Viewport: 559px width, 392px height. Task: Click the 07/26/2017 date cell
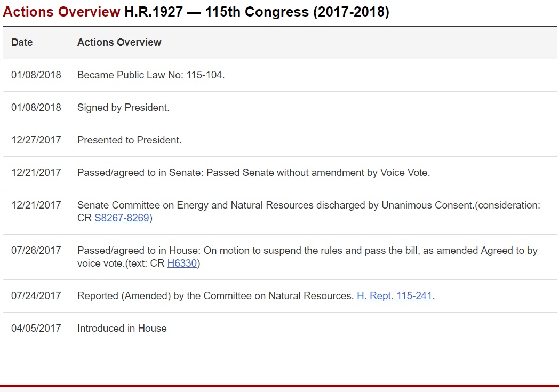coord(36,251)
